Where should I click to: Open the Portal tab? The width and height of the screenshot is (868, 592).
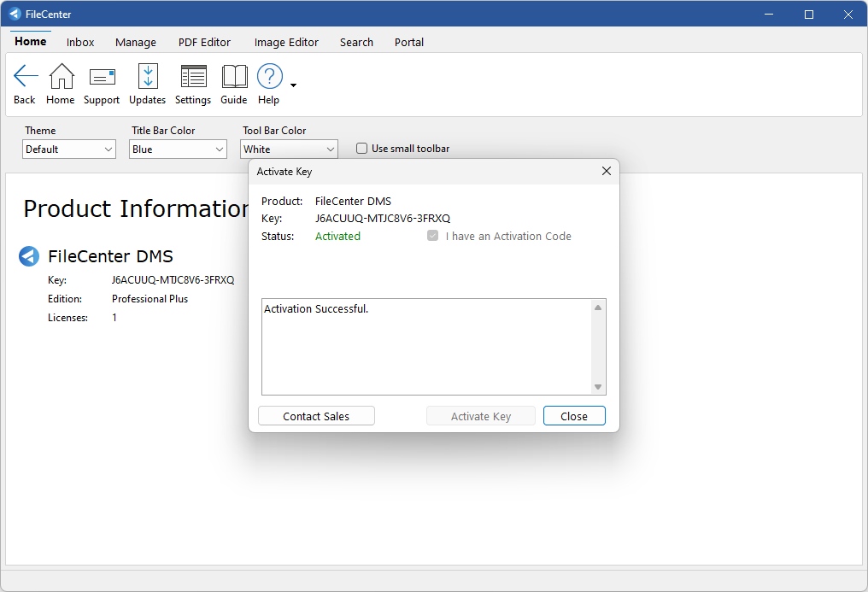409,42
